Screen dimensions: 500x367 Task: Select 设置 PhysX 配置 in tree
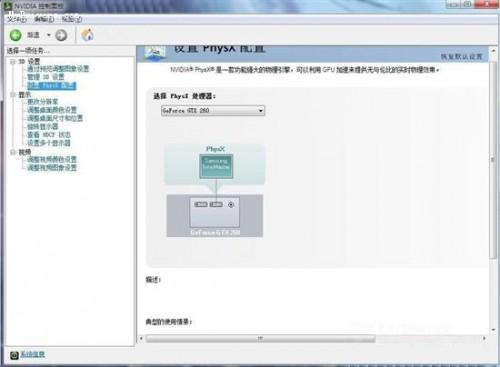click(x=52, y=86)
